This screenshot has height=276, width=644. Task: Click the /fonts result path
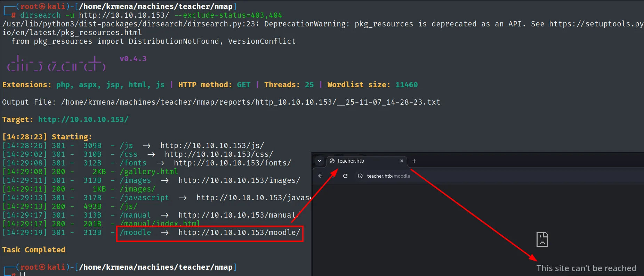133,163
